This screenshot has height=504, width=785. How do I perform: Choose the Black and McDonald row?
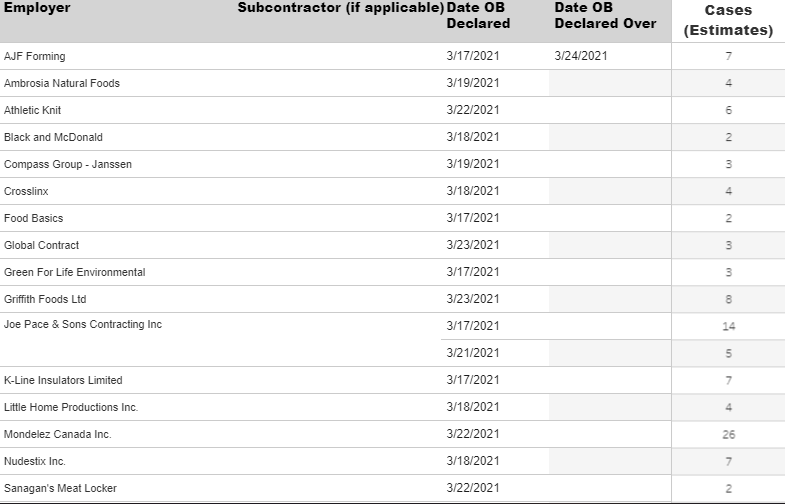click(x=392, y=137)
